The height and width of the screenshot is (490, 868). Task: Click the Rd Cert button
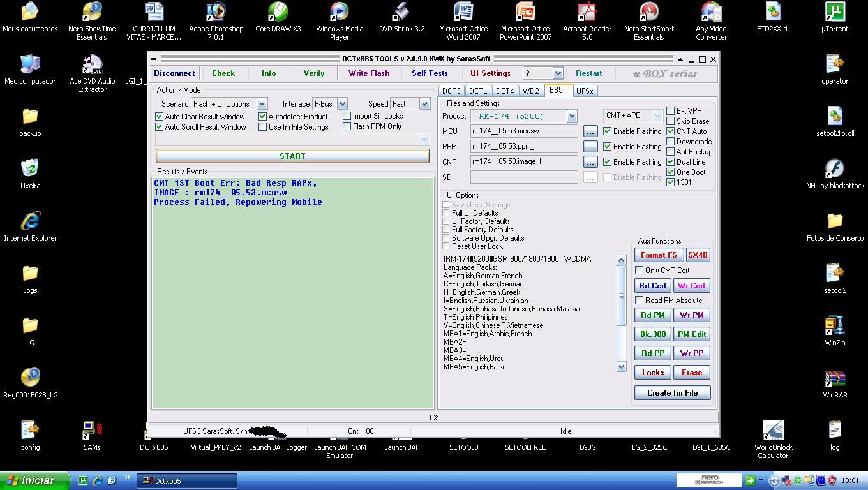point(653,286)
